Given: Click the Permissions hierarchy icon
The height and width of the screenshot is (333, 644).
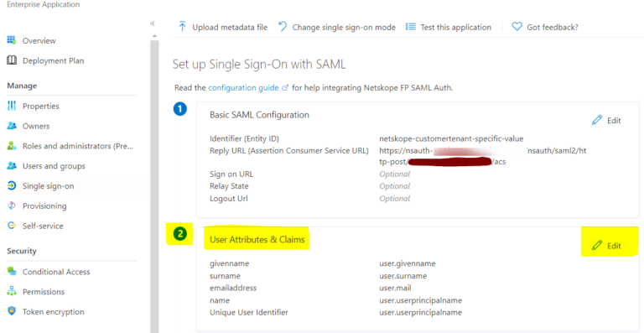Looking at the screenshot, I should [12, 292].
